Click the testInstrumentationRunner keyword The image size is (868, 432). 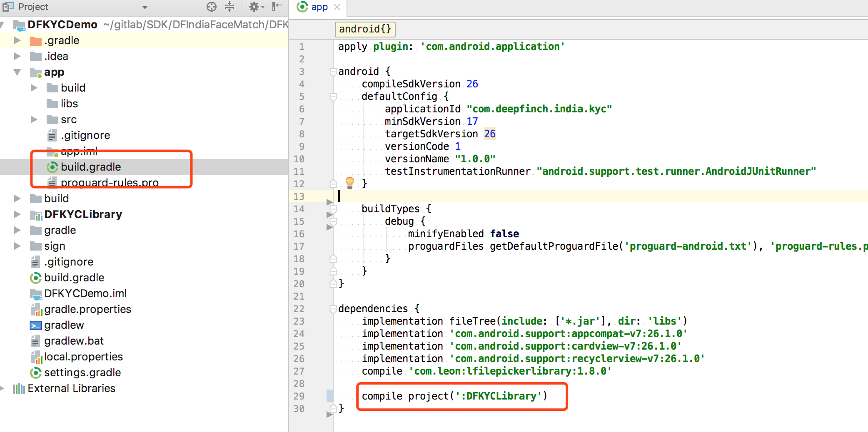[458, 171]
